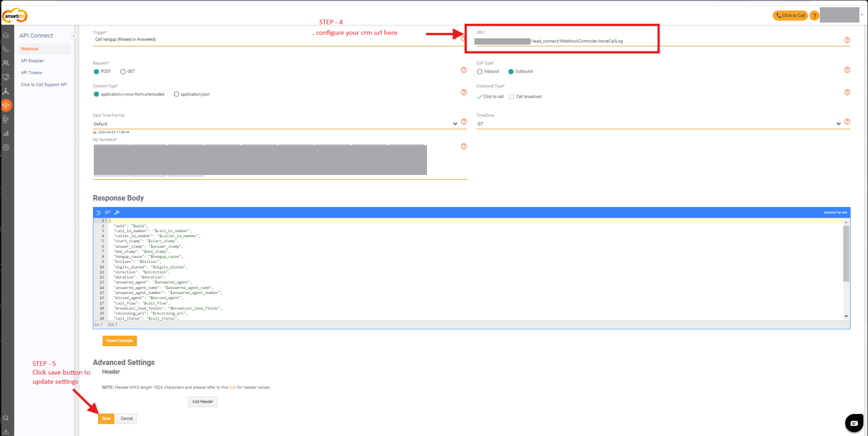Go to API Tokens menu item
The height and width of the screenshot is (436, 868).
(32, 73)
